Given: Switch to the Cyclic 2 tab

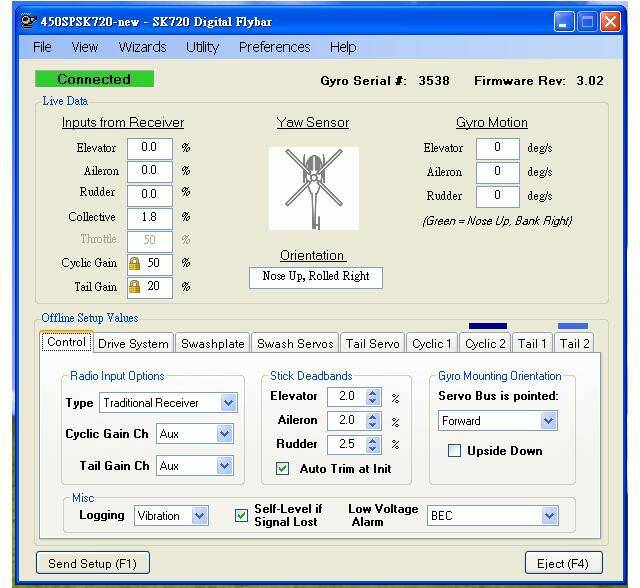Looking at the screenshot, I should tap(485, 344).
